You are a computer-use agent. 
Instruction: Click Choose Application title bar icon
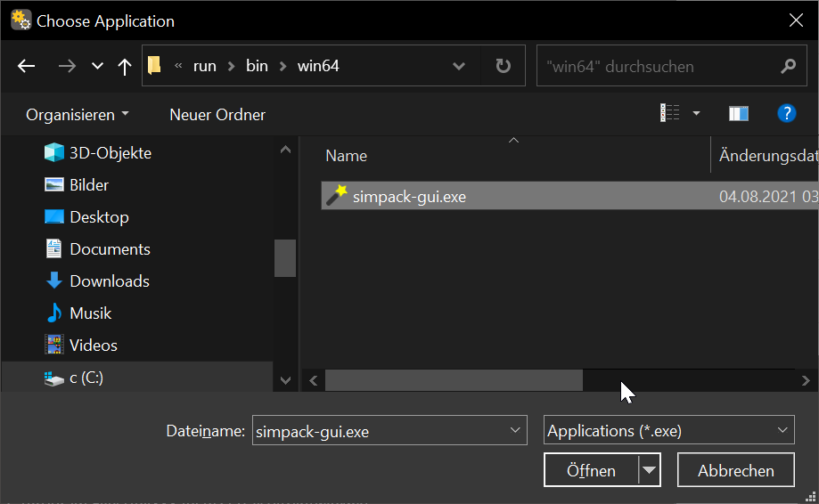pos(20,20)
